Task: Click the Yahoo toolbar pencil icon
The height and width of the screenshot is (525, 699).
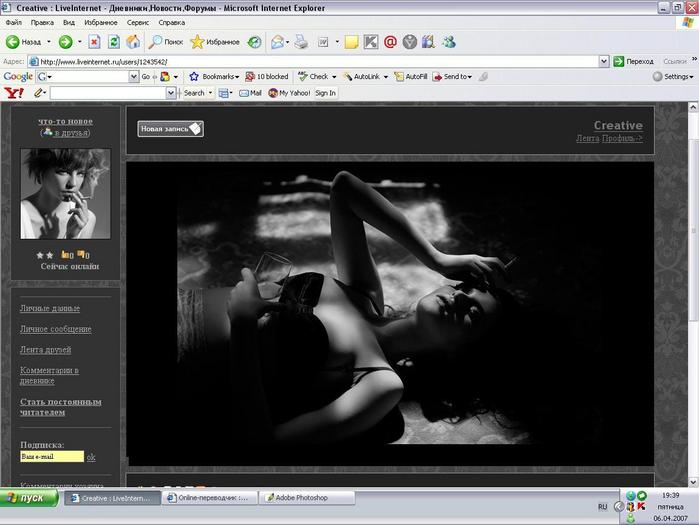Action: pos(38,93)
